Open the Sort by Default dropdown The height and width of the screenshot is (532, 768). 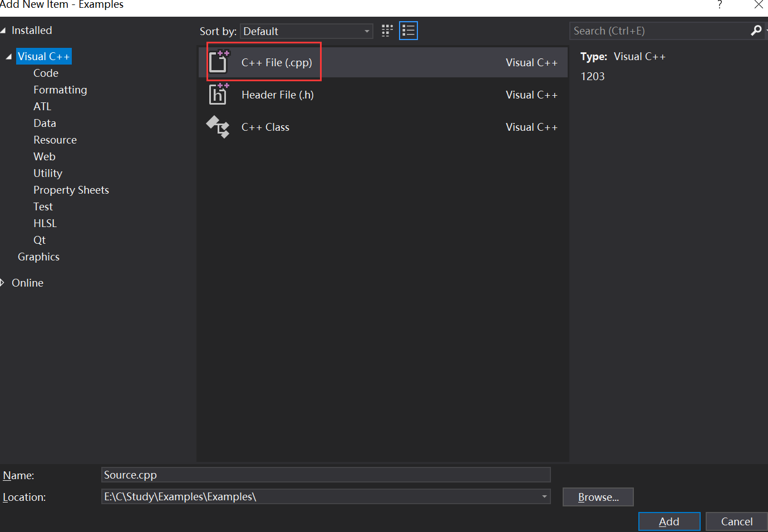[x=307, y=31]
